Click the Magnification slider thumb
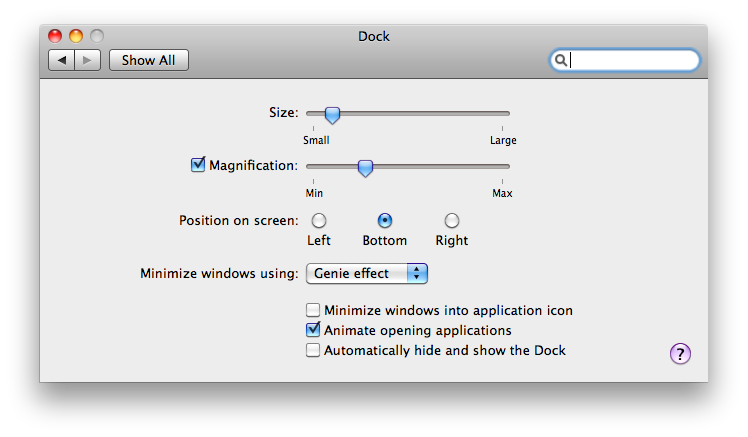This screenshot has height=437, width=748. [365, 167]
